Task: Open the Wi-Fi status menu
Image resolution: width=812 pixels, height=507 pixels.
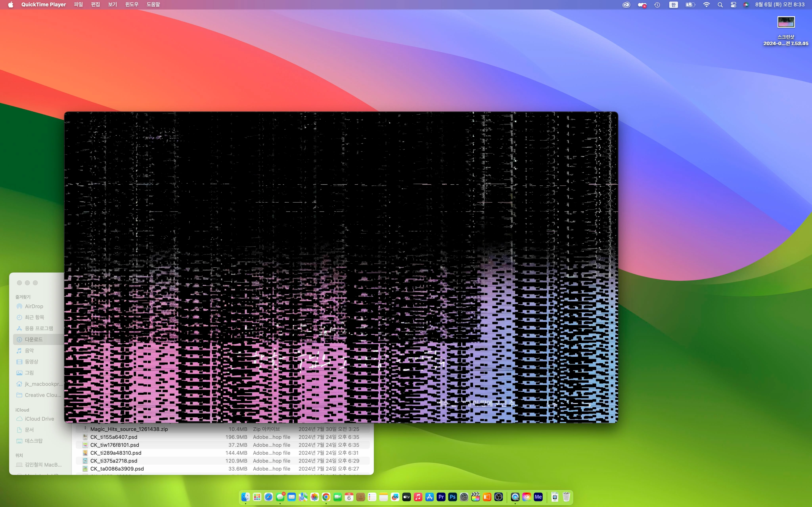Action: pos(706,5)
